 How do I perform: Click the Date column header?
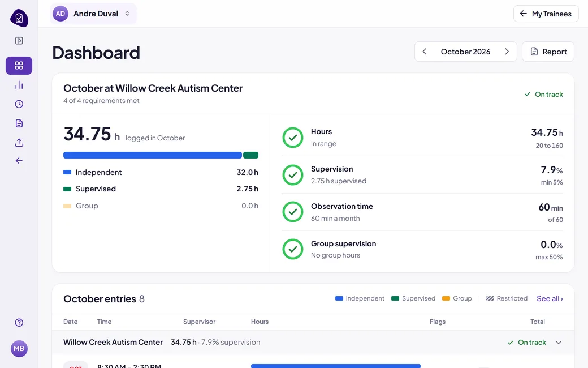tap(71, 322)
